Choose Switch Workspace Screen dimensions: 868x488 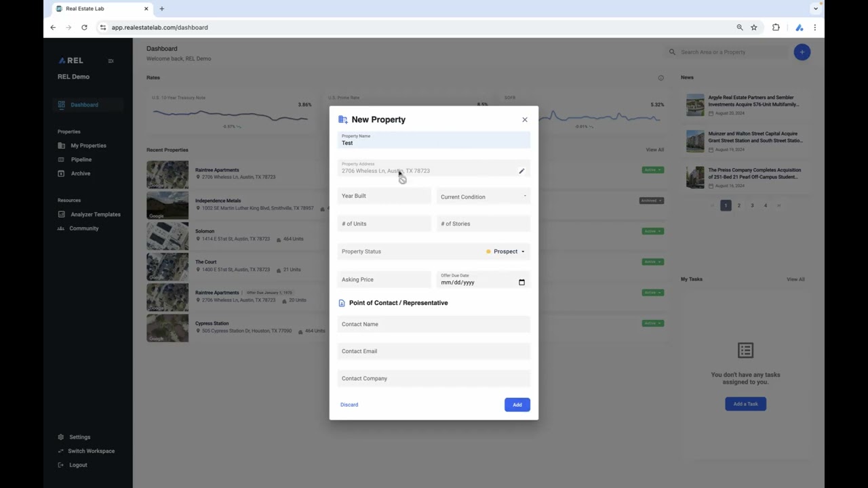pos(91,451)
